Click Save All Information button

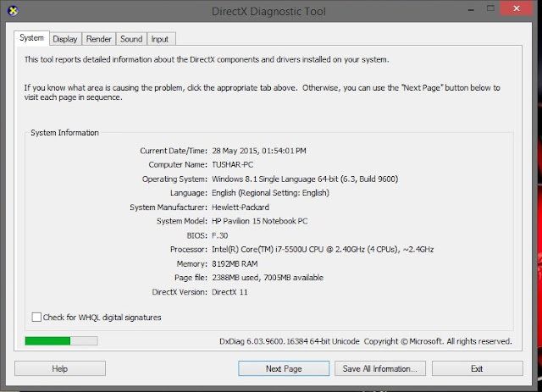380,368
